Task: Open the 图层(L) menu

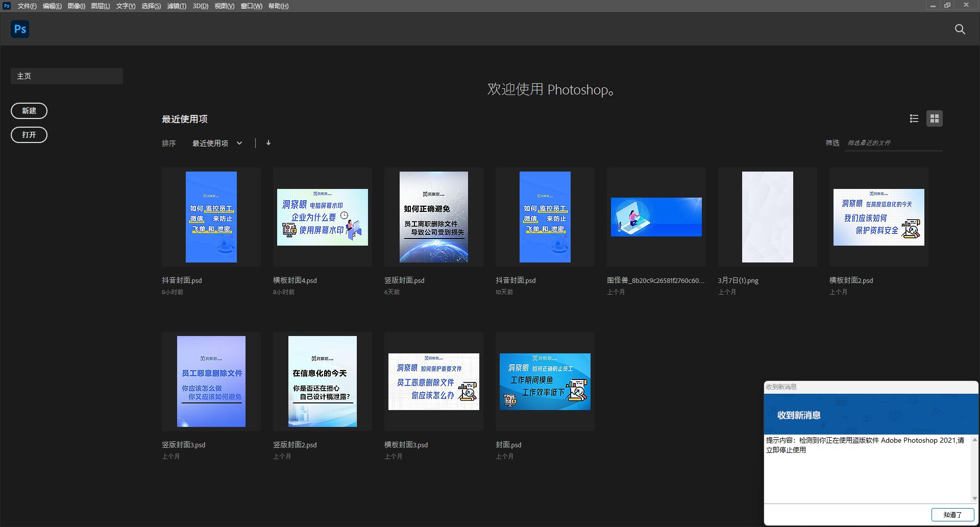Action: click(x=101, y=6)
